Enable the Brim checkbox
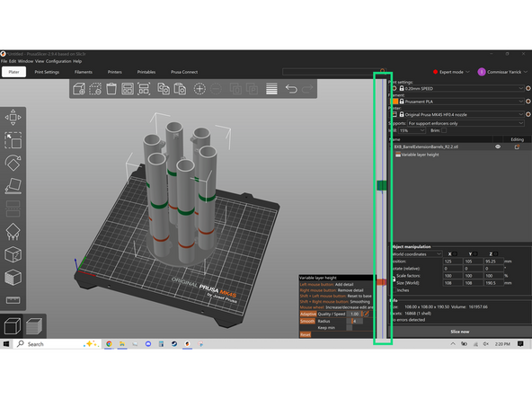 (x=444, y=130)
